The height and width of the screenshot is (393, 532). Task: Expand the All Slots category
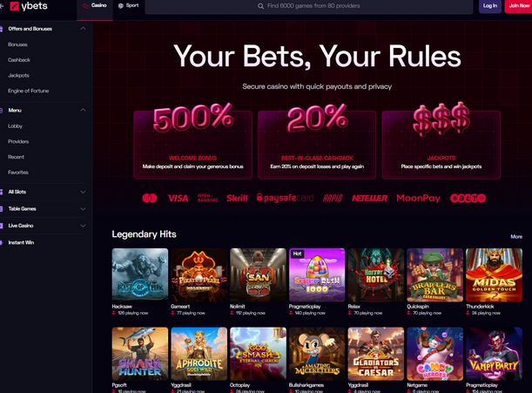click(83, 192)
